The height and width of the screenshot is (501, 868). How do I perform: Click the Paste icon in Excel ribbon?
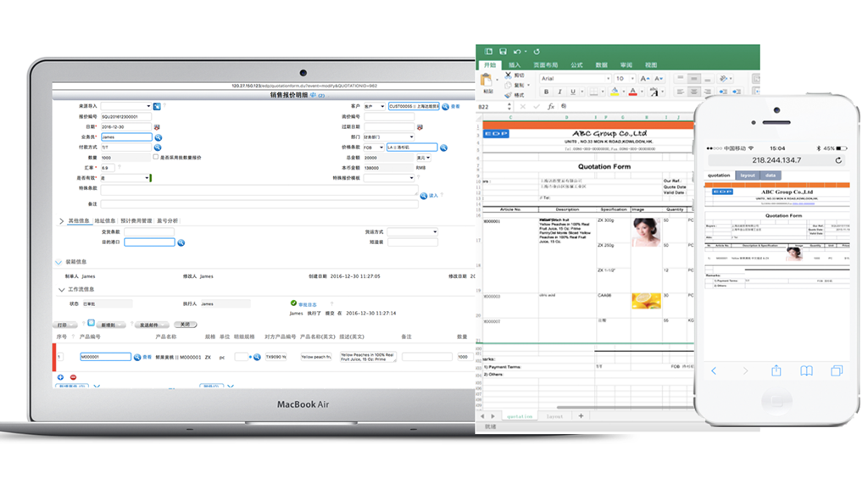[x=487, y=81]
